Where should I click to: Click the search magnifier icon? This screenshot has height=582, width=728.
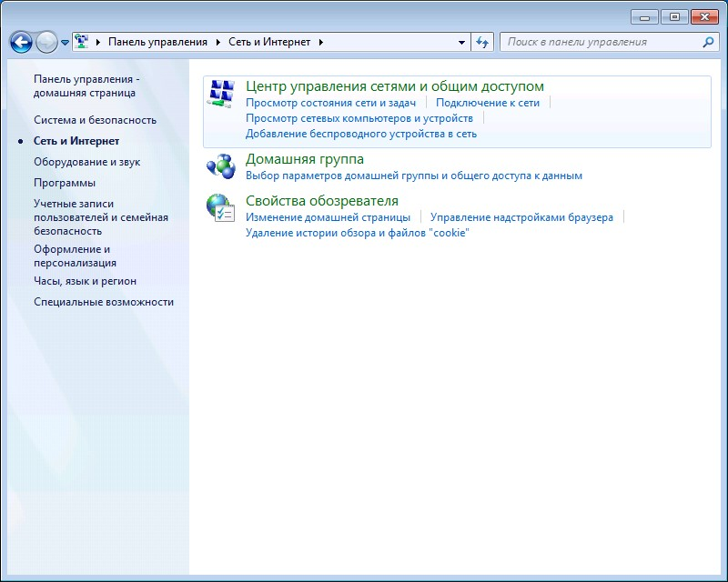709,42
